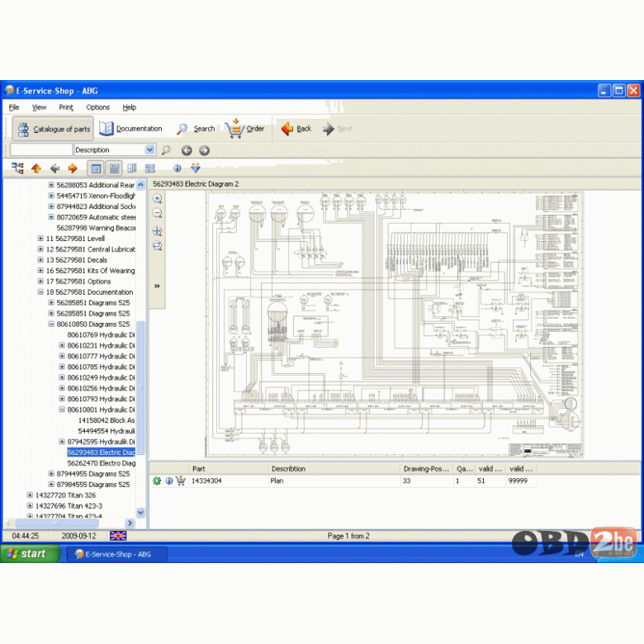Click the orange right arrow icon
Image resolution: width=644 pixels, height=644 pixels.
(73, 168)
